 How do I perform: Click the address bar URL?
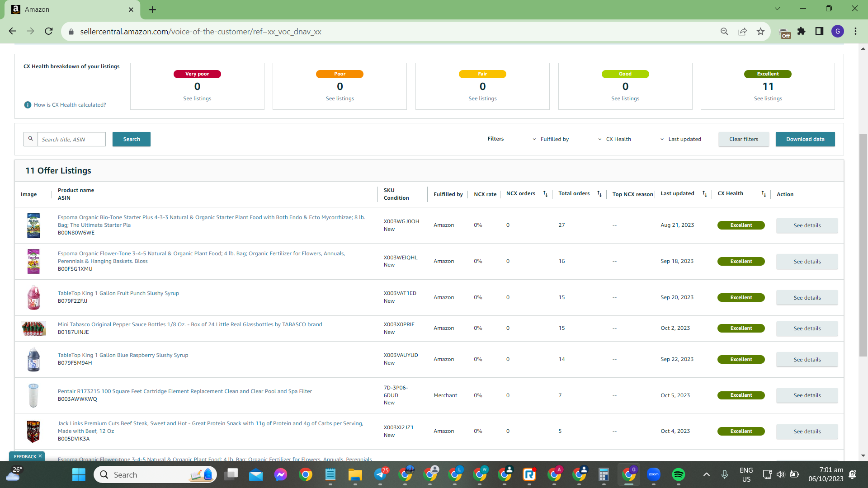(201, 32)
